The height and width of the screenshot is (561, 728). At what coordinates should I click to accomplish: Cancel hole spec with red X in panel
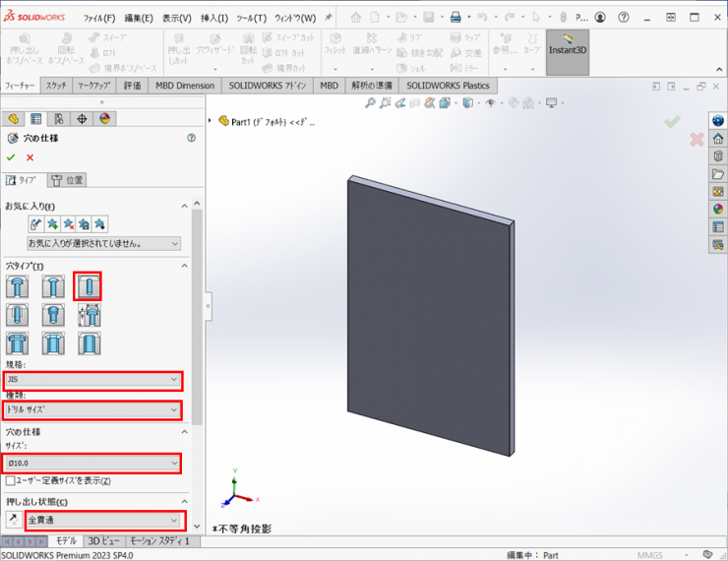(30, 157)
